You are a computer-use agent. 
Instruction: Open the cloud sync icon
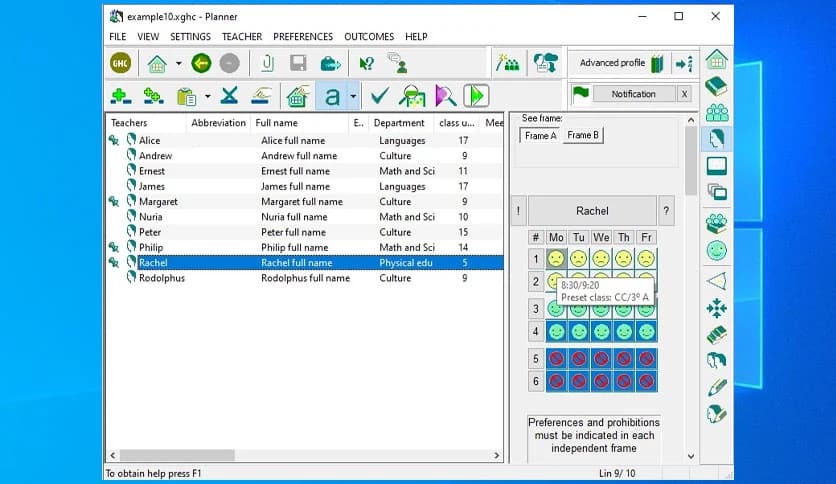pyautogui.click(x=545, y=63)
